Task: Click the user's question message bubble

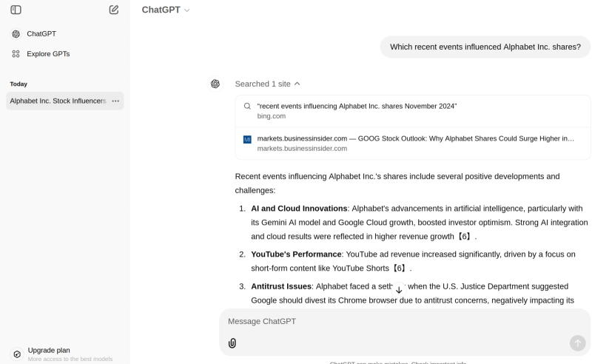Action: [485, 47]
